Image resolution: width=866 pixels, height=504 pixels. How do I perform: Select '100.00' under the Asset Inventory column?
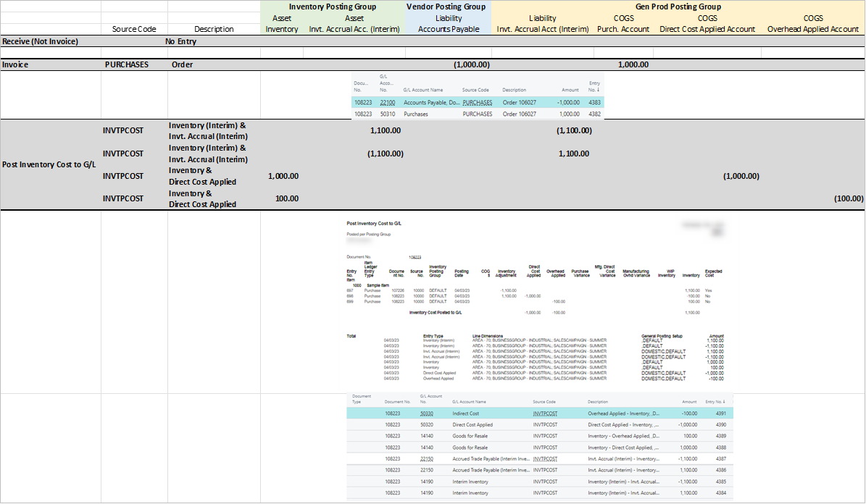click(287, 198)
